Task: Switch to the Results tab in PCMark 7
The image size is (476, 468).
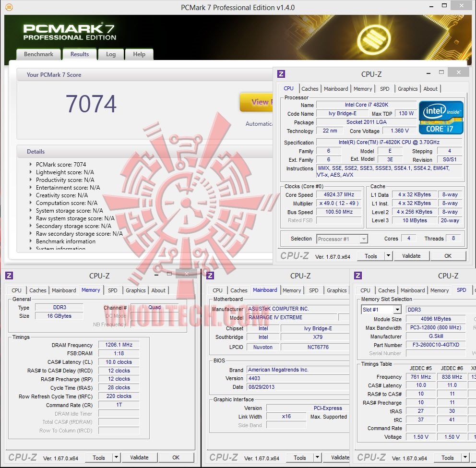Action: 80,54
